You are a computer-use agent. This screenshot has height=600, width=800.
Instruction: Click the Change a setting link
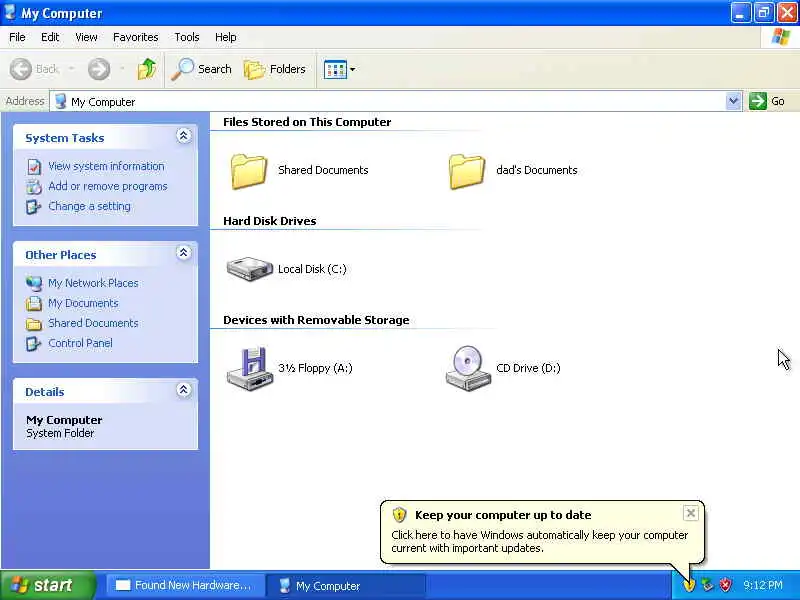[89, 206]
